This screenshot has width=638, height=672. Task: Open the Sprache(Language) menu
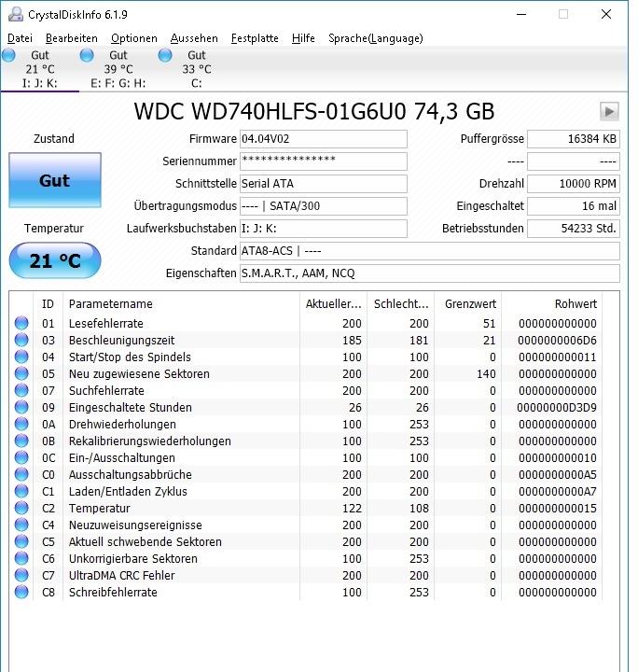(x=376, y=38)
